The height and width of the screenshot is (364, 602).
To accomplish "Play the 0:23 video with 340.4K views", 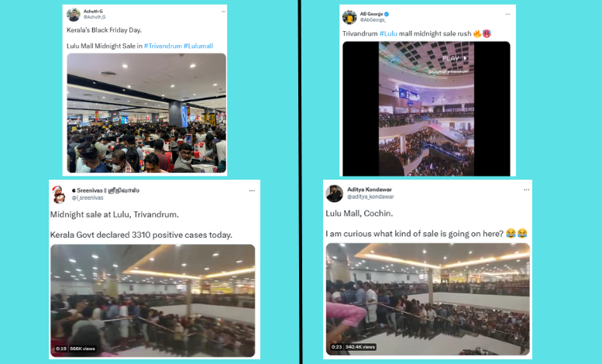I will pyautogui.click(x=428, y=299).
